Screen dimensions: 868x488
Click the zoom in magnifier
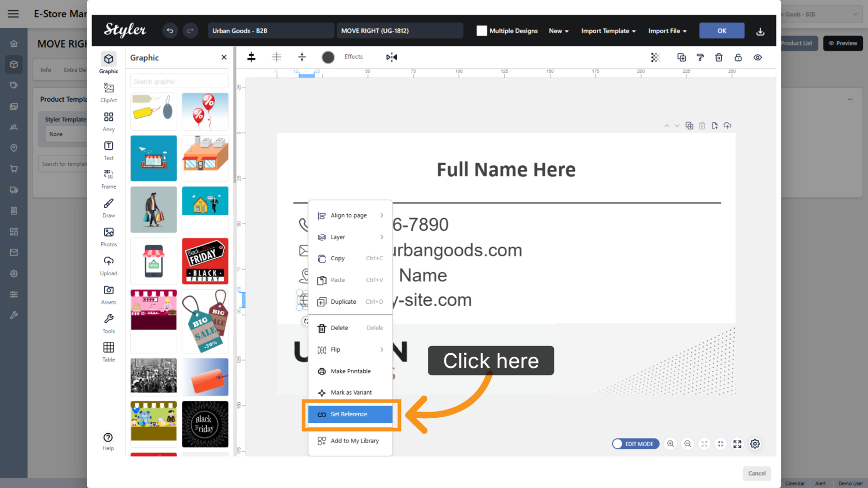[x=671, y=444]
